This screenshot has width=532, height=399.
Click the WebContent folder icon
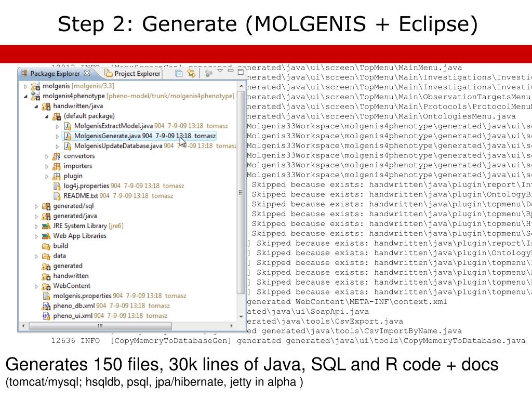pos(46,286)
